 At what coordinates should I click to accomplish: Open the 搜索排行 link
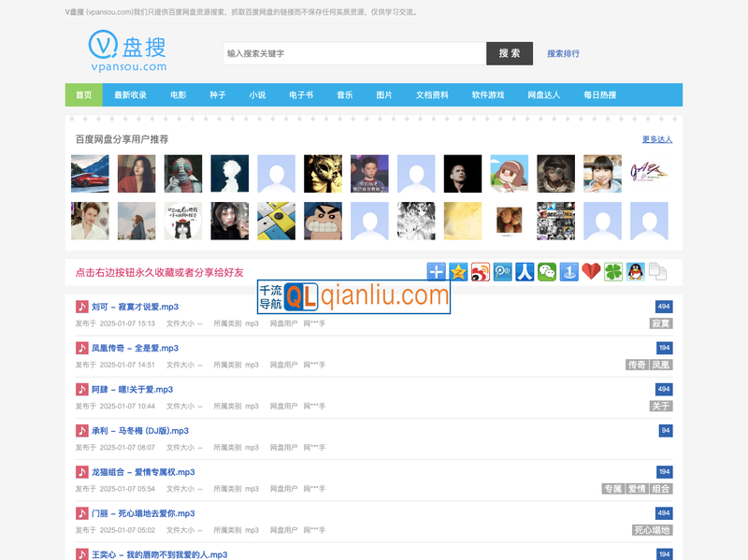(563, 54)
